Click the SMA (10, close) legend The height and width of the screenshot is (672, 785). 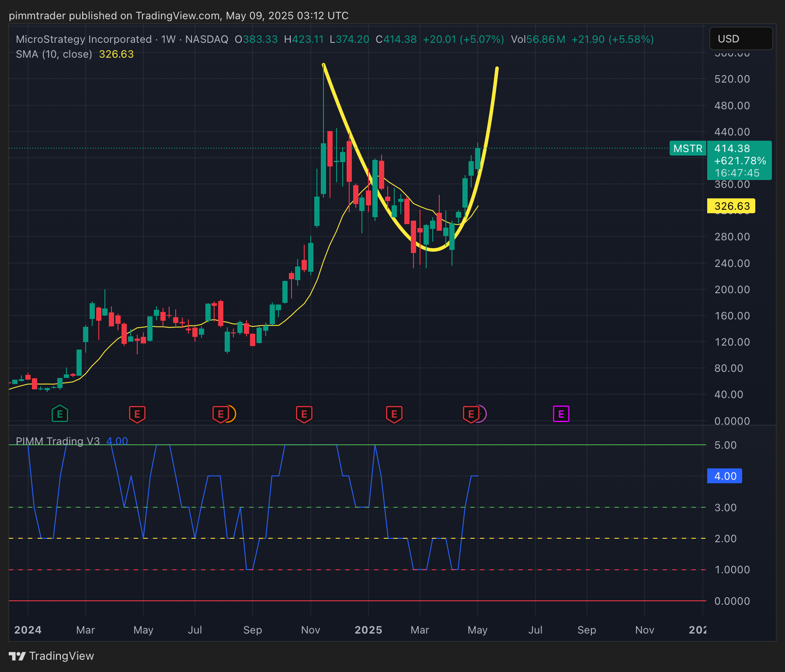click(x=54, y=54)
